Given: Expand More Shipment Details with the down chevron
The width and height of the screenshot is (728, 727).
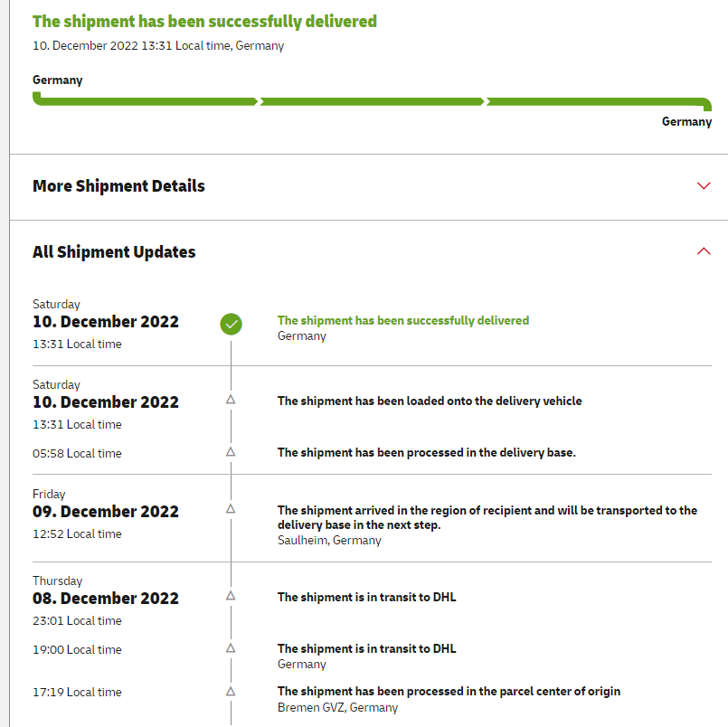Looking at the screenshot, I should 704,186.
